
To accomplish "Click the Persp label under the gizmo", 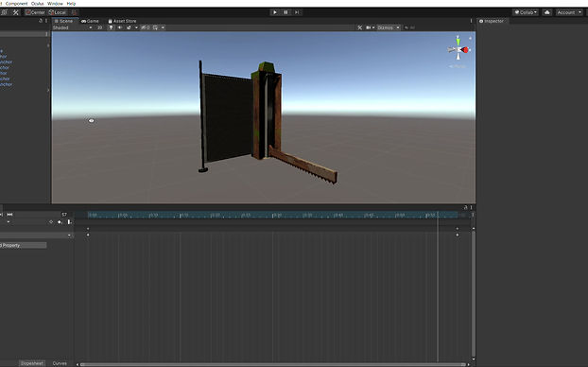I will (x=458, y=66).
